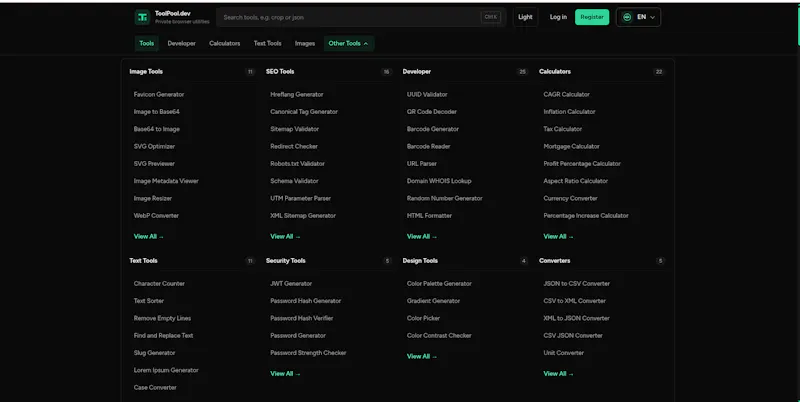Open Favicon Generator tool
The width and height of the screenshot is (800, 402).
click(159, 94)
